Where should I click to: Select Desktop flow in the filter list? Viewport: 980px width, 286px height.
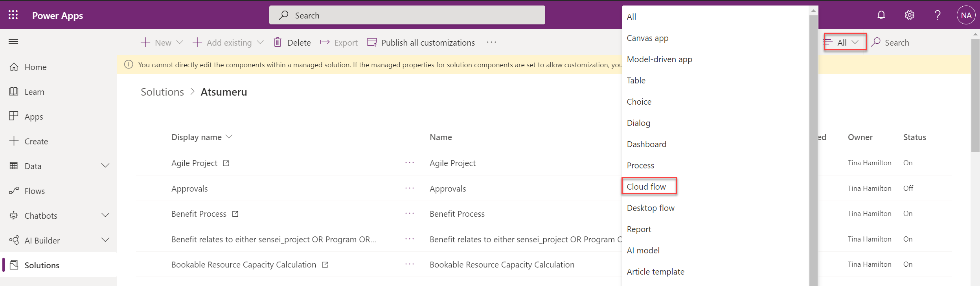[716, 208]
